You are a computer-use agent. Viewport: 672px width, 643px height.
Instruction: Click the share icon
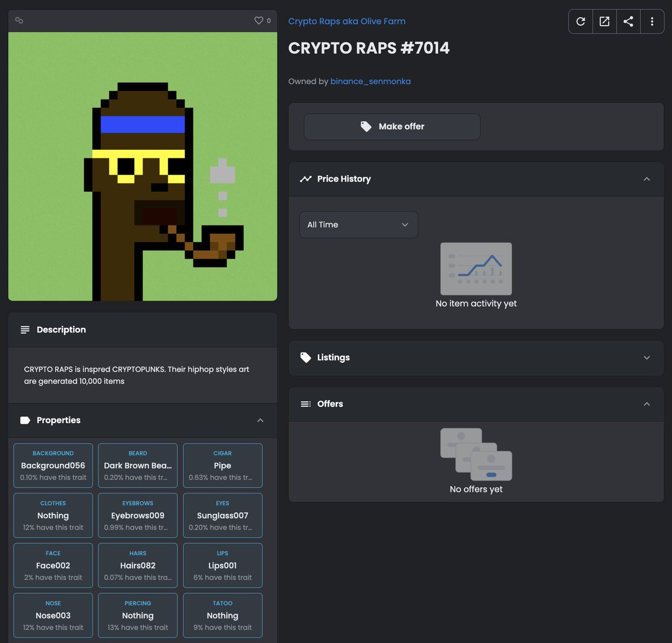(x=628, y=21)
